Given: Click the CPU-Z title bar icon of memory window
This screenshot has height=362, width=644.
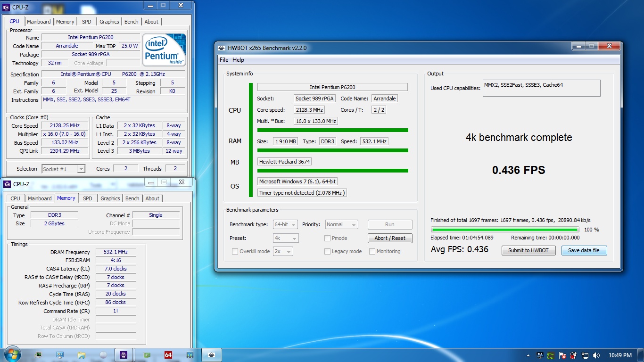Looking at the screenshot, I should 8,184.
